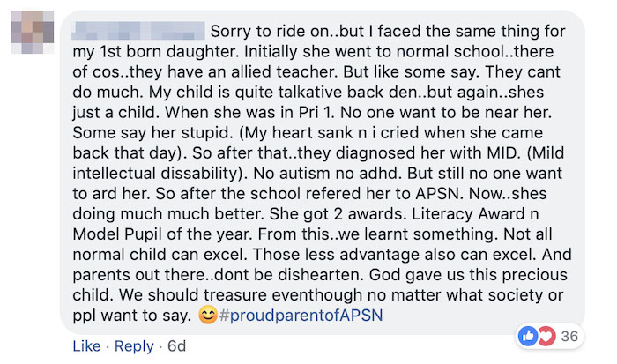Click the red heart reaction icon

click(x=545, y=337)
